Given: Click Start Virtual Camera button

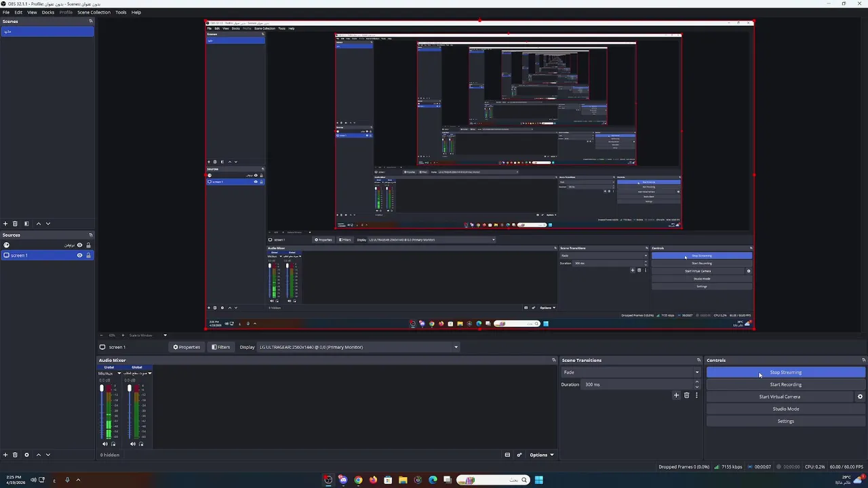Looking at the screenshot, I should click(x=780, y=396).
